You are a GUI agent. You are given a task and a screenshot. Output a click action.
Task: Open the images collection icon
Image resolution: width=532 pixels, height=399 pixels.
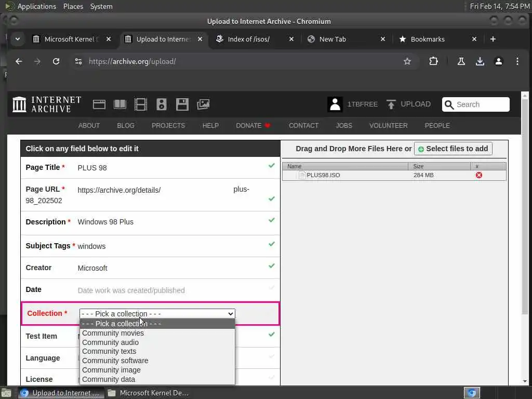tap(203, 104)
